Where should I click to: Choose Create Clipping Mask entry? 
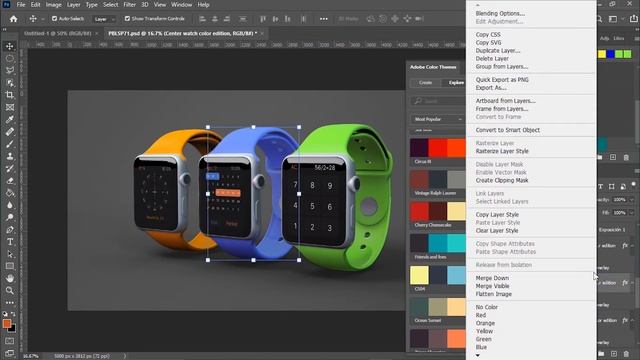pos(502,180)
